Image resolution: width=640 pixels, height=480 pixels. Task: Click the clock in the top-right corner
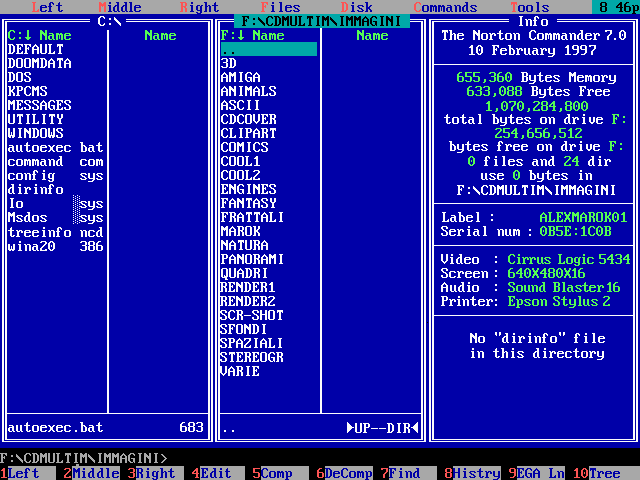click(616, 7)
